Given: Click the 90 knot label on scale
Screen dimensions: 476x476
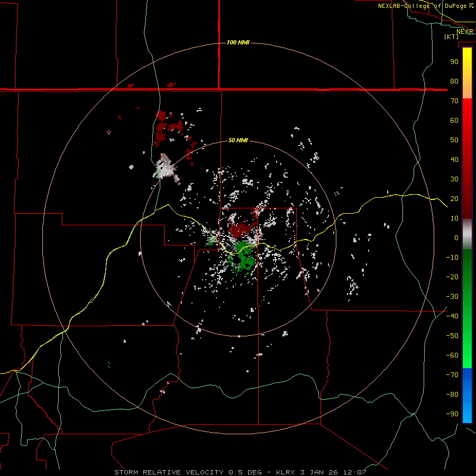Looking at the screenshot, I should [454, 62].
